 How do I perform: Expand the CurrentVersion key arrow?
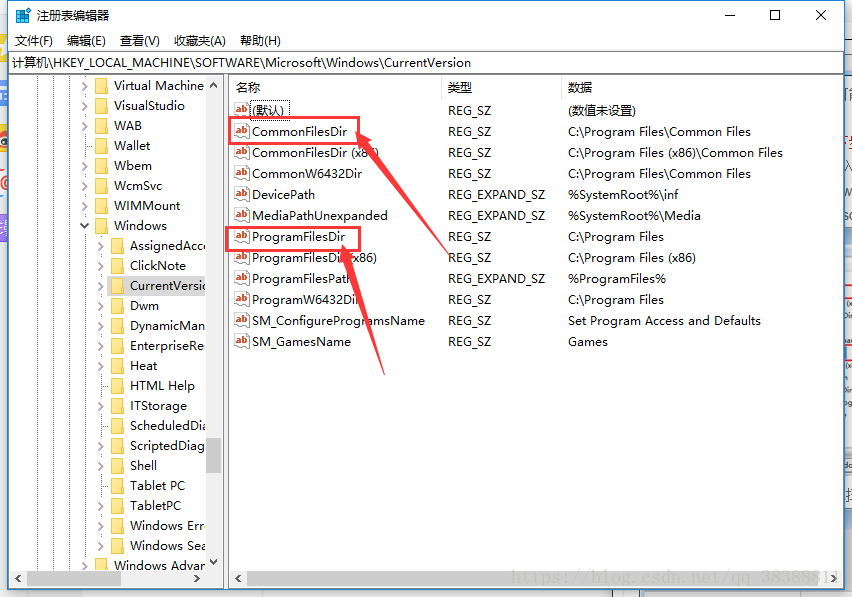(x=101, y=286)
